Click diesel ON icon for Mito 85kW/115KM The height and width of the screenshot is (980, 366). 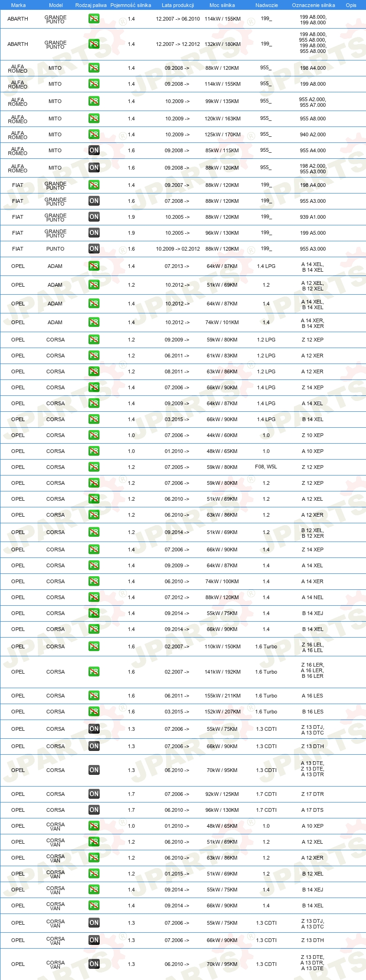94,150
